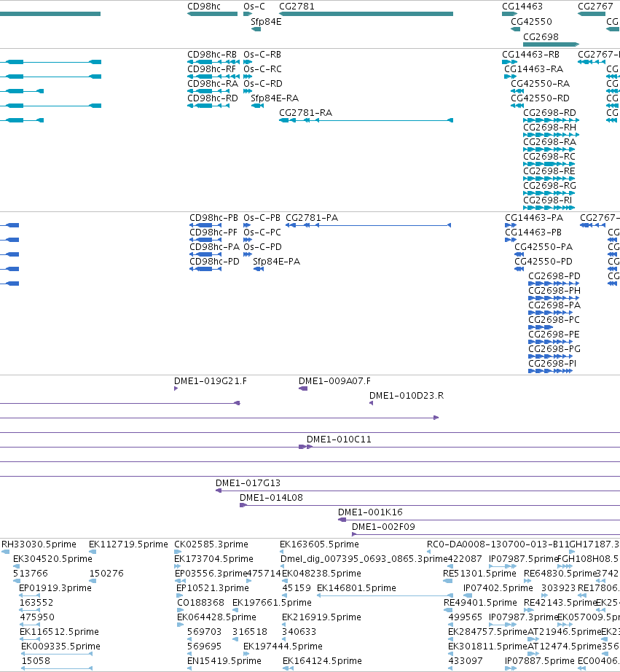Image resolution: width=620 pixels, height=672 pixels.
Task: Click the Os-C-RD transcript label
Action: [263, 84]
